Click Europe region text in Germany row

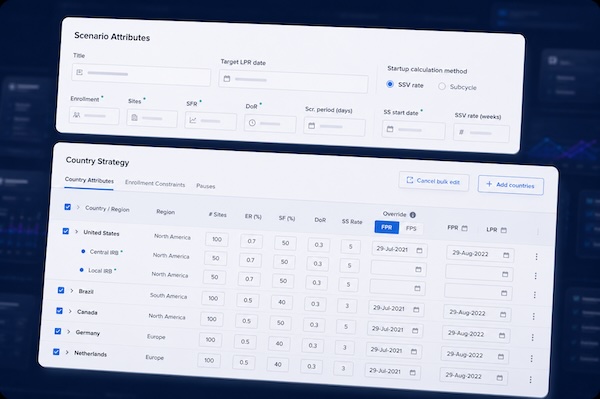pyautogui.click(x=156, y=337)
